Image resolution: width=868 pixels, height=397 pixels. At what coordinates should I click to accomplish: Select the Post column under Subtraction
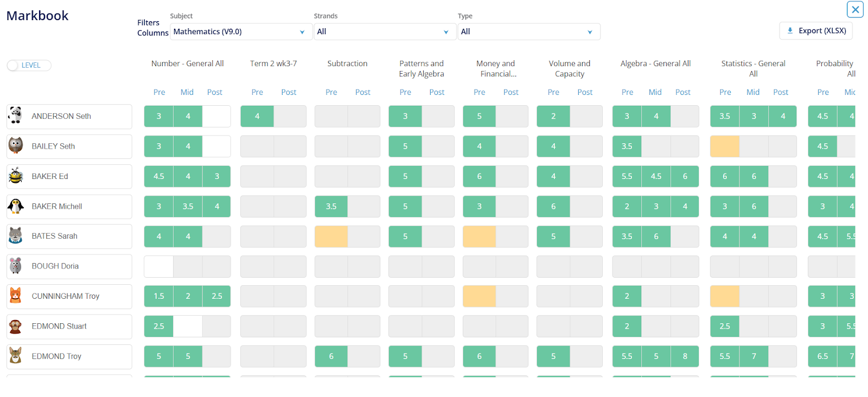pyautogui.click(x=362, y=92)
